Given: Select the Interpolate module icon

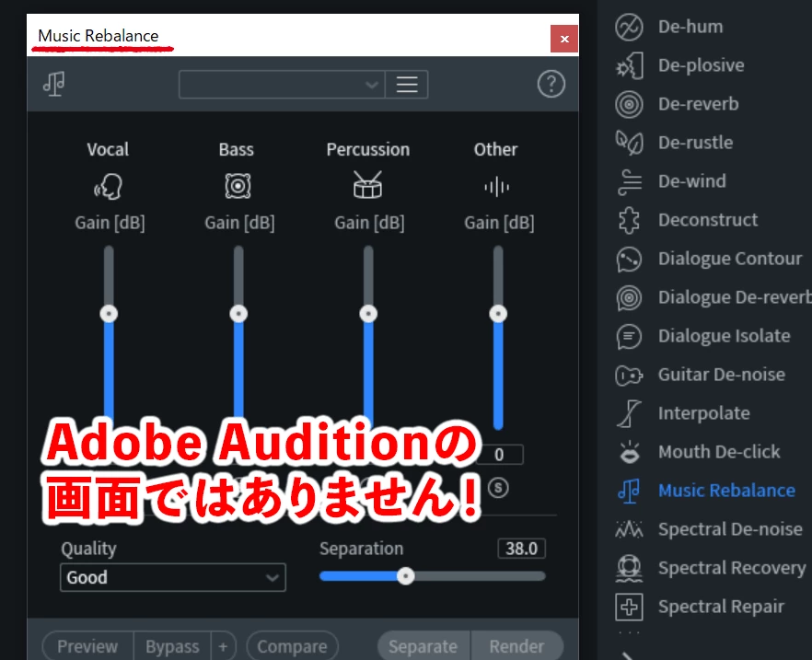Looking at the screenshot, I should [x=629, y=413].
